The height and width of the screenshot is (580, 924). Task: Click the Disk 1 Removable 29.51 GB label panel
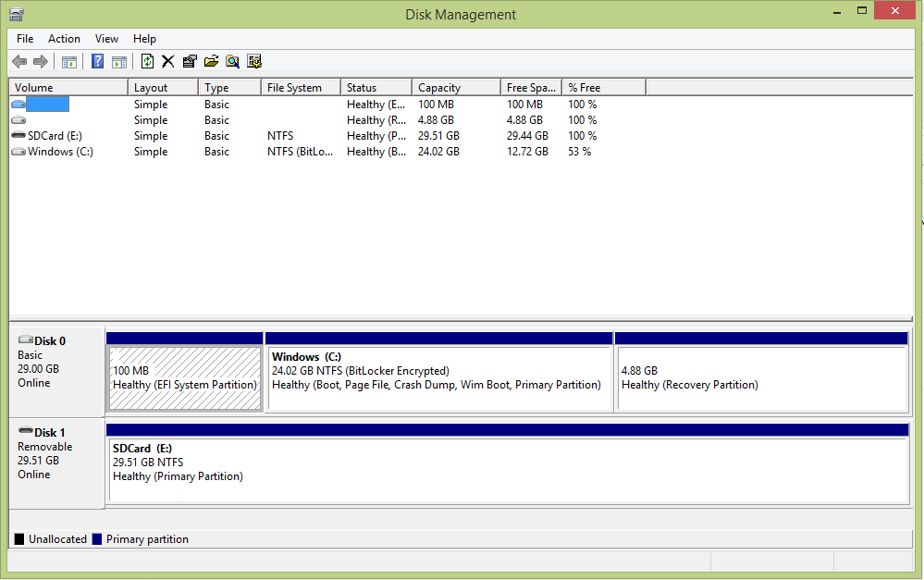click(56, 463)
